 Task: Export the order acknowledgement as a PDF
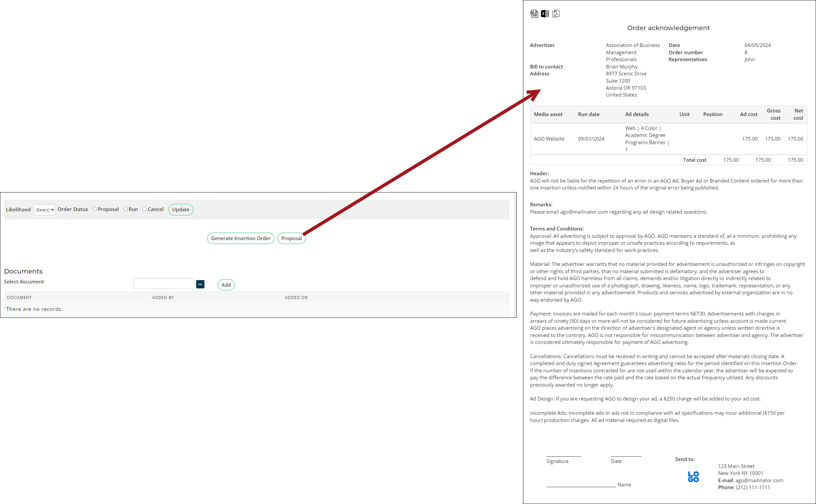tap(556, 14)
